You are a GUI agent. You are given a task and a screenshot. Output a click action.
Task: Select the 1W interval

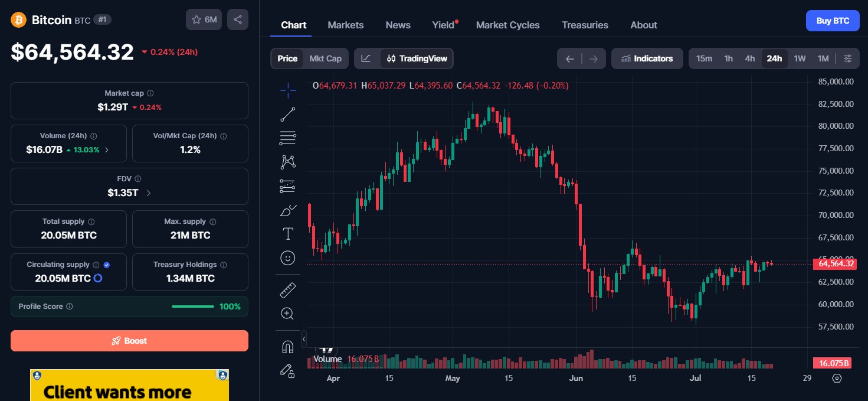click(800, 58)
